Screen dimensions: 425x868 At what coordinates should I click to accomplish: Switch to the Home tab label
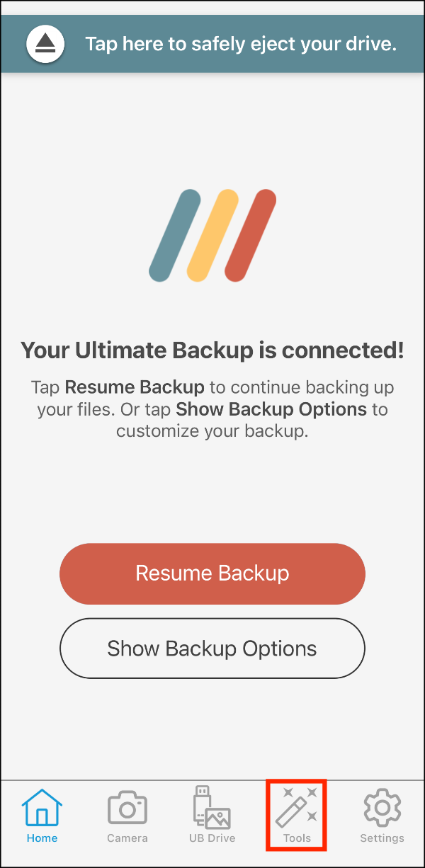[42, 838]
